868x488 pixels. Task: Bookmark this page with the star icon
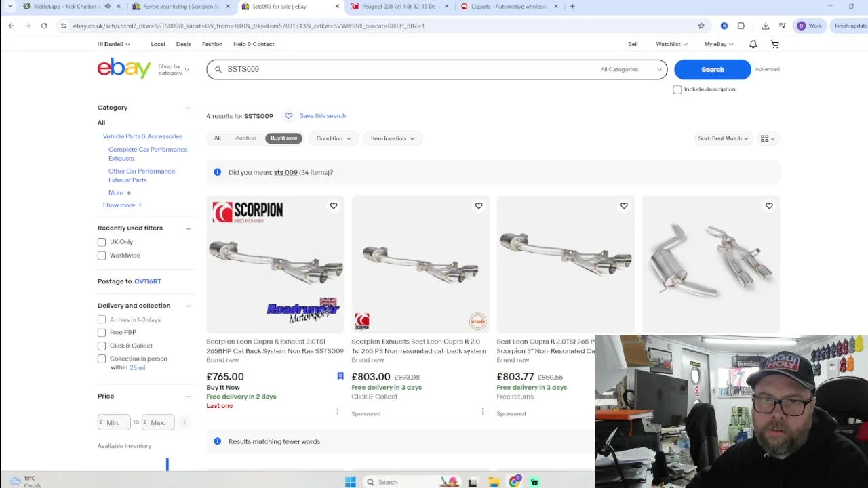[701, 26]
